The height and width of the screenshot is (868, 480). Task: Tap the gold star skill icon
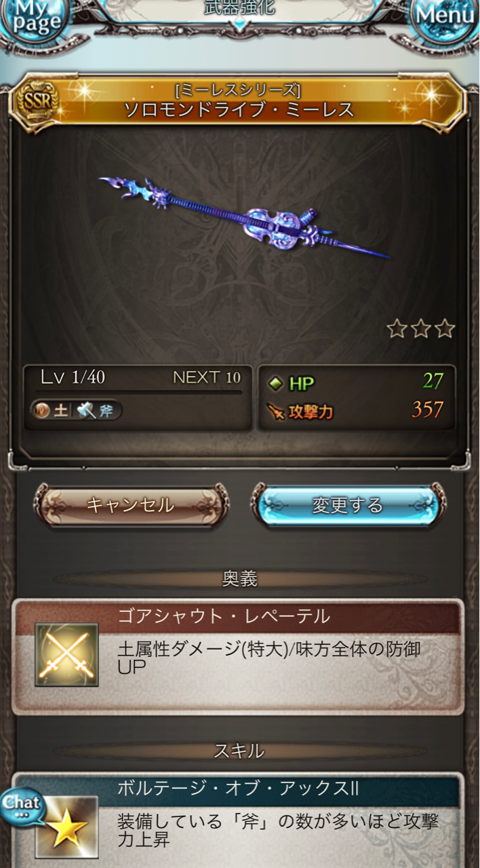tap(67, 827)
